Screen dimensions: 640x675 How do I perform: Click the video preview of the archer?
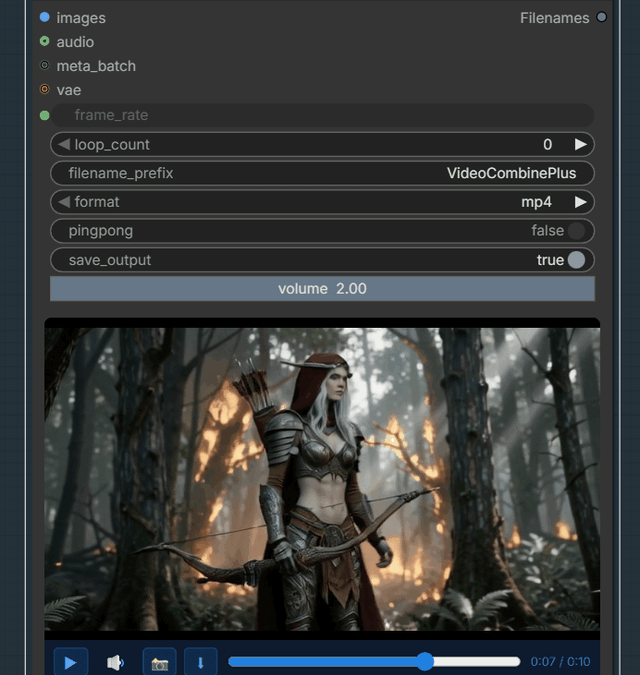[322, 479]
